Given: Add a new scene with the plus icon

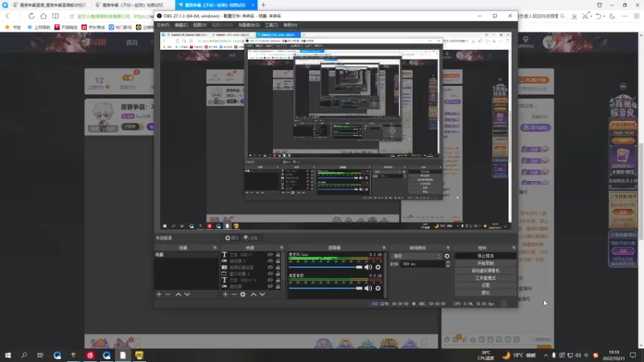Looking at the screenshot, I should point(159,294).
